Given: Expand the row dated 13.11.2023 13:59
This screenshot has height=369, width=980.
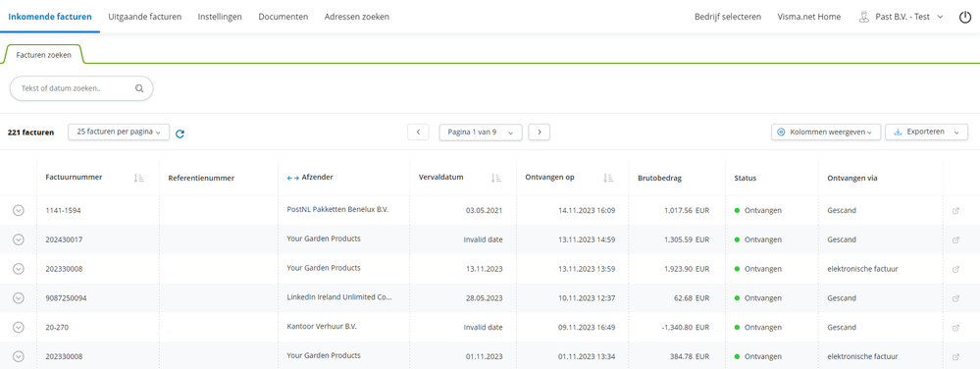Looking at the screenshot, I should coord(18,269).
